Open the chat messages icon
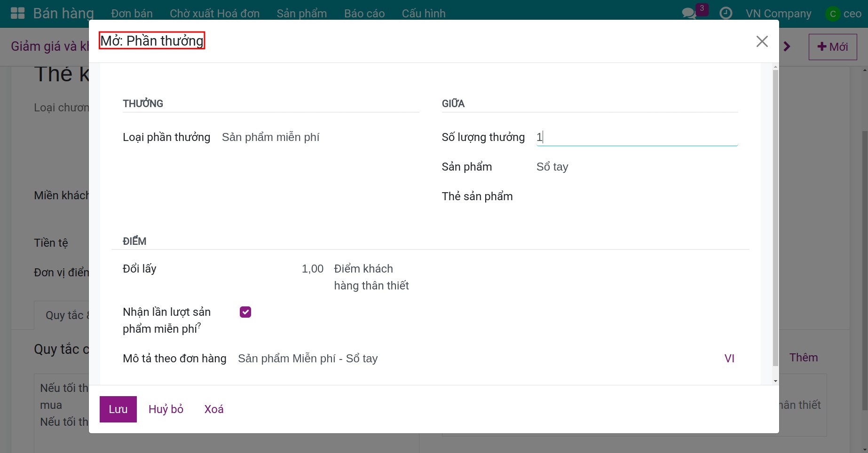 [x=689, y=13]
